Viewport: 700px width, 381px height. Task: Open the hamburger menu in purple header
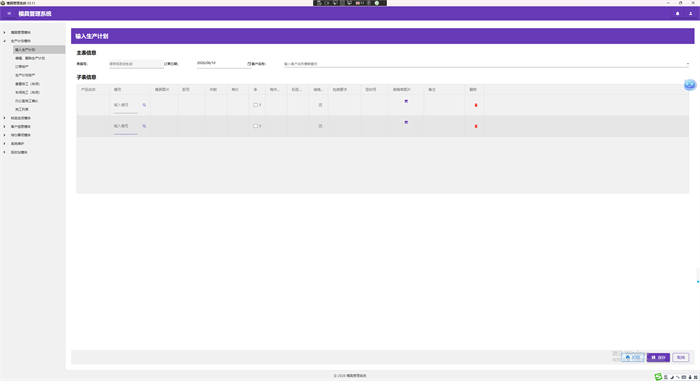(x=9, y=13)
